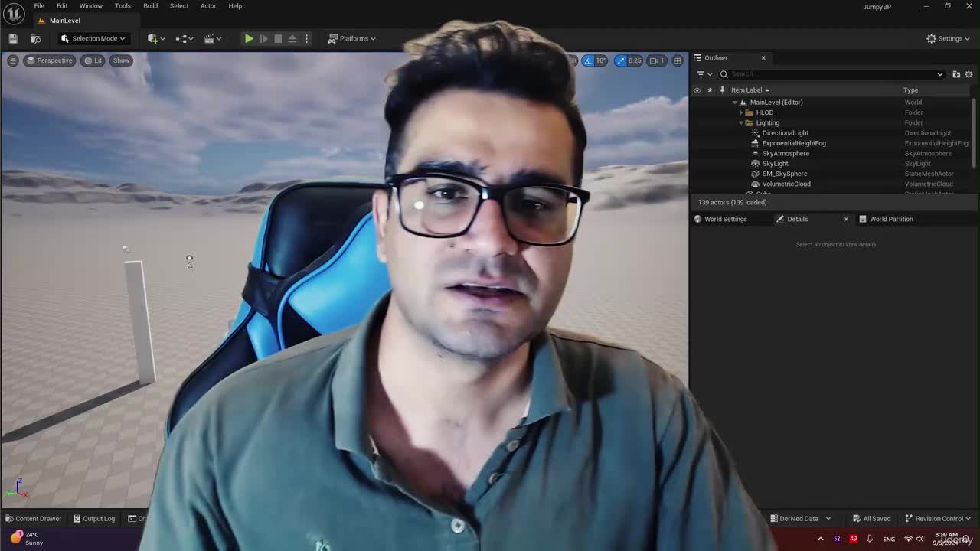Open the Edit menu
The image size is (980, 551).
coord(62,6)
